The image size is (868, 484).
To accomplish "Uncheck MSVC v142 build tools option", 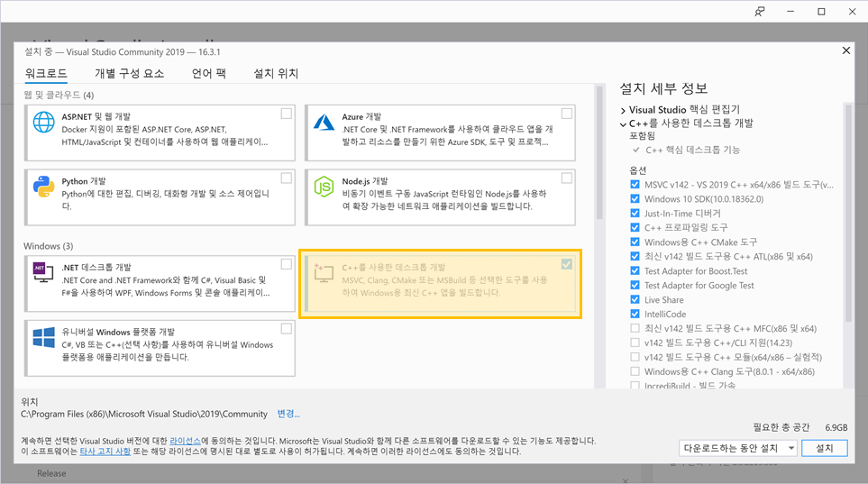I will (635, 185).
